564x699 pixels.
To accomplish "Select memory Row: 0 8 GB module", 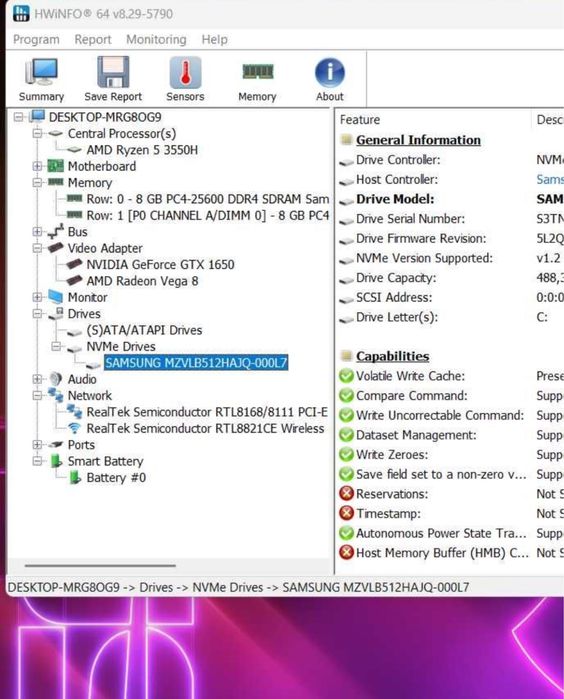I will click(208, 199).
